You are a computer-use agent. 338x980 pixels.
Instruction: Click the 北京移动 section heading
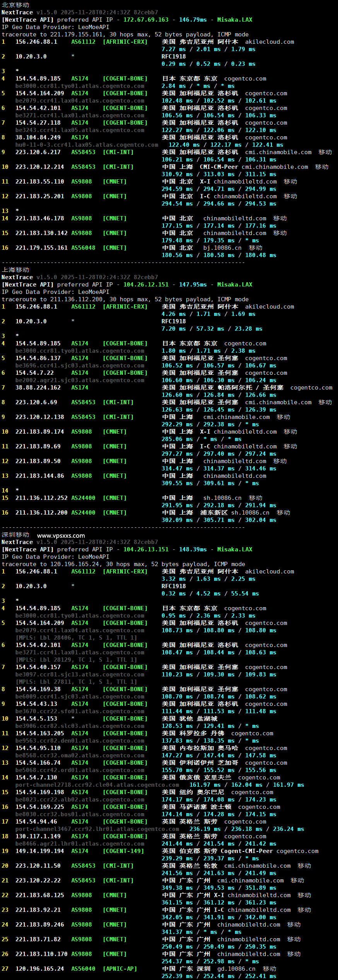(15, 5)
